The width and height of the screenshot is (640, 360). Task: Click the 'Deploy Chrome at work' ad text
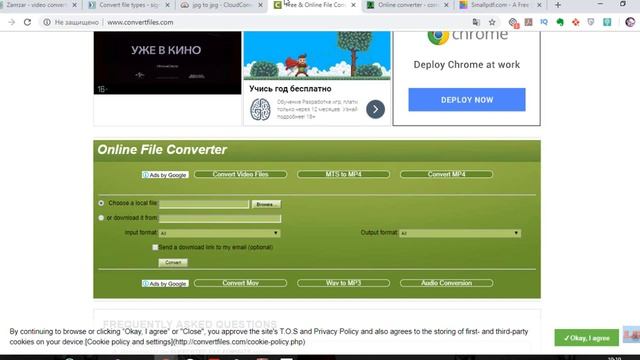(467, 65)
